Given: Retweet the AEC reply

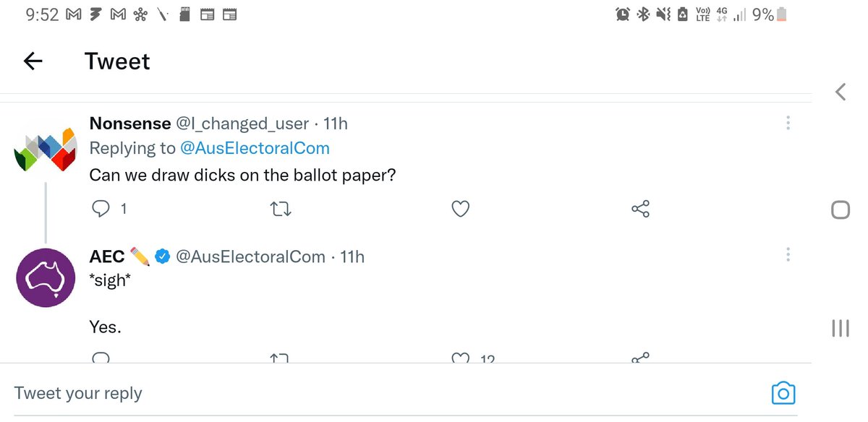Looking at the screenshot, I should 280,357.
